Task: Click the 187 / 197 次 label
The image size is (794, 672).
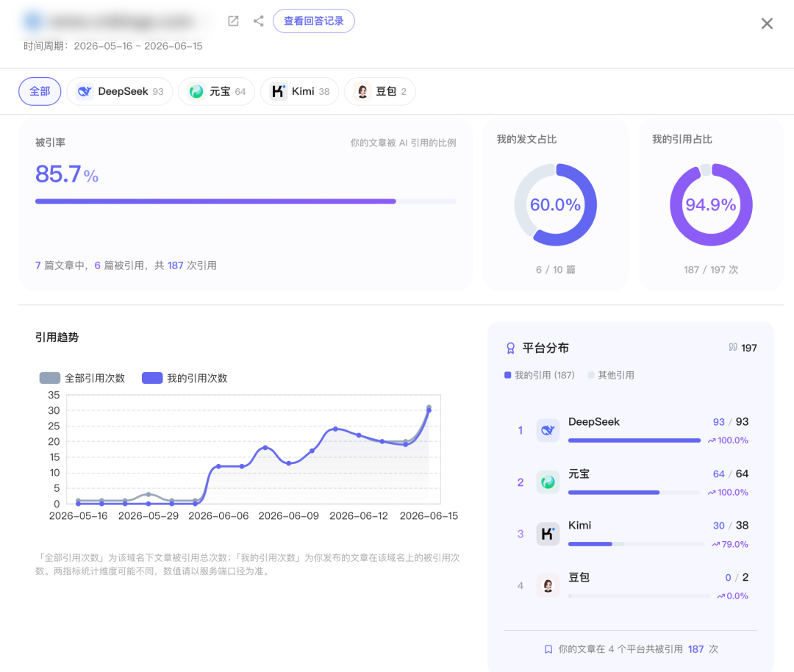Action: coord(711,269)
